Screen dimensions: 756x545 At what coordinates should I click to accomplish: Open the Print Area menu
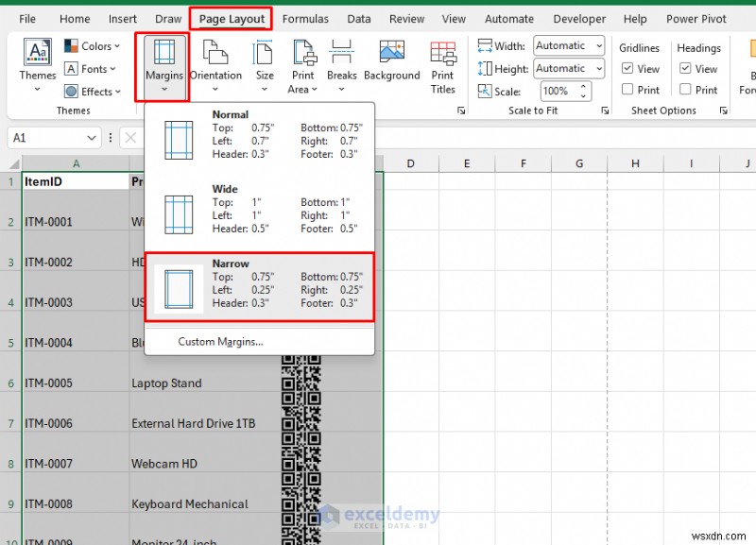tap(302, 66)
